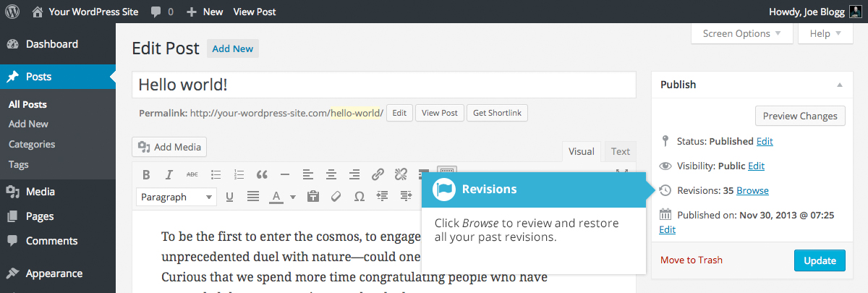The image size is (868, 293).
Task: Insert a horizontal line
Action: click(x=285, y=174)
